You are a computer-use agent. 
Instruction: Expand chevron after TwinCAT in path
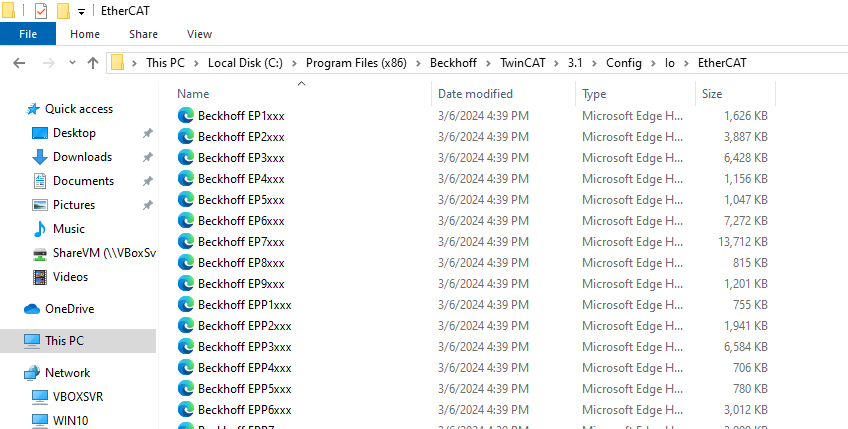coord(557,63)
